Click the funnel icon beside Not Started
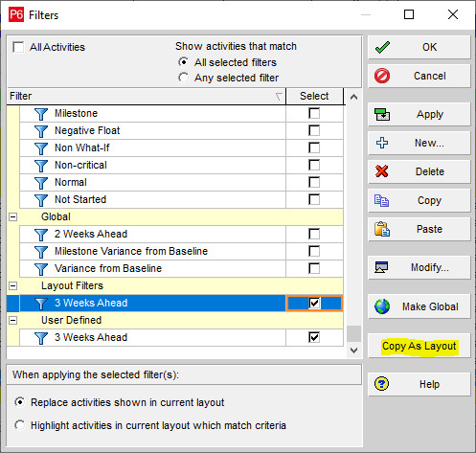The width and height of the screenshot is (476, 453). coord(41,200)
